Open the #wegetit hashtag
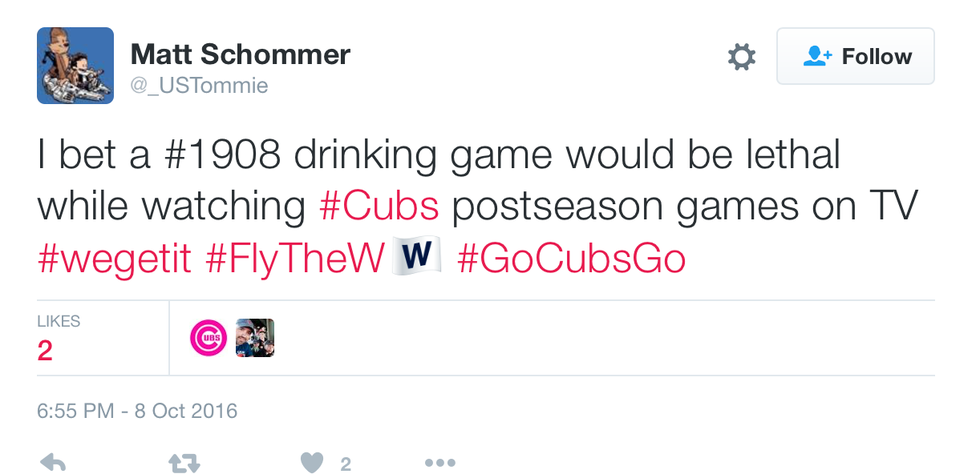The image size is (980, 474). 115,259
